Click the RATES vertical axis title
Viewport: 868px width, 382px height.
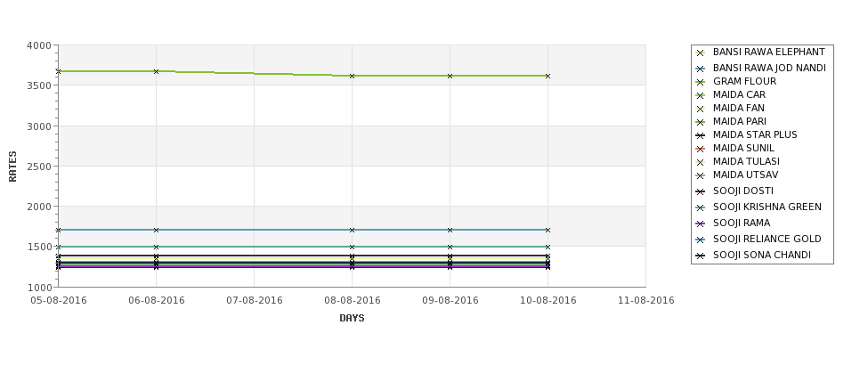[12, 167]
